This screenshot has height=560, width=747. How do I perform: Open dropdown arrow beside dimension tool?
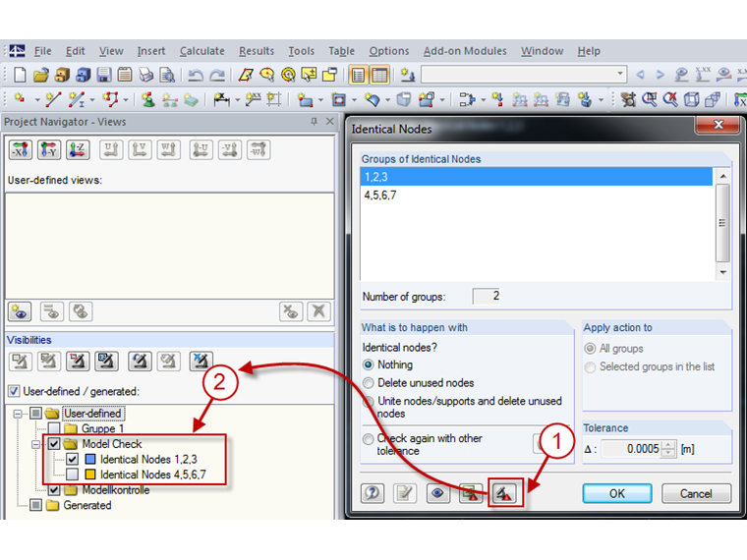click(x=237, y=100)
